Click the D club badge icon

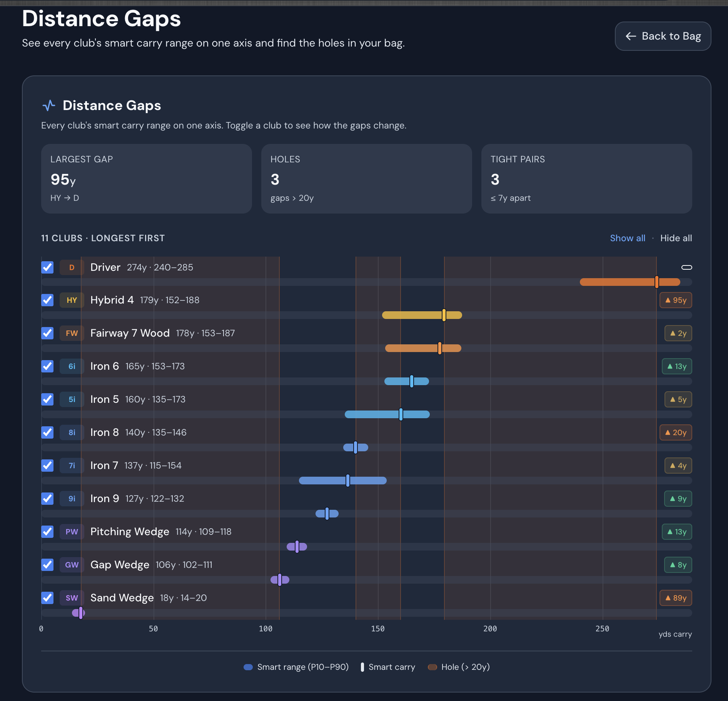(x=72, y=267)
